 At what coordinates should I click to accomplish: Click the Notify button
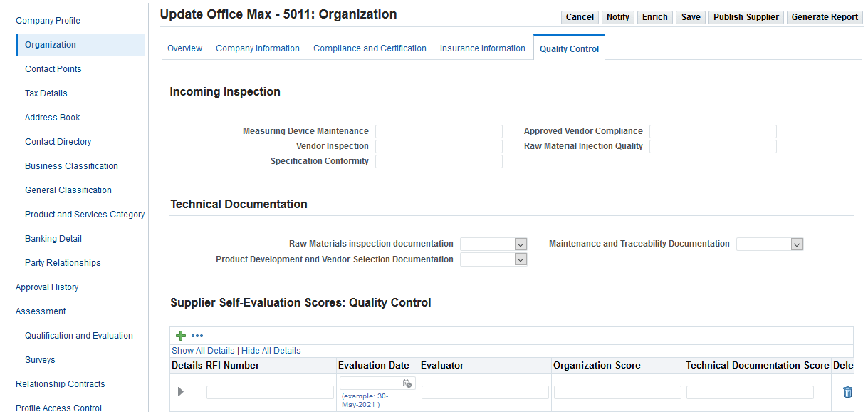pos(618,17)
